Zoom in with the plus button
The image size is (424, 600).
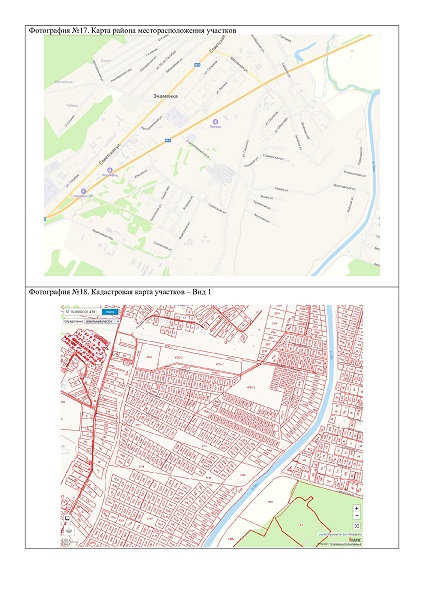(357, 509)
